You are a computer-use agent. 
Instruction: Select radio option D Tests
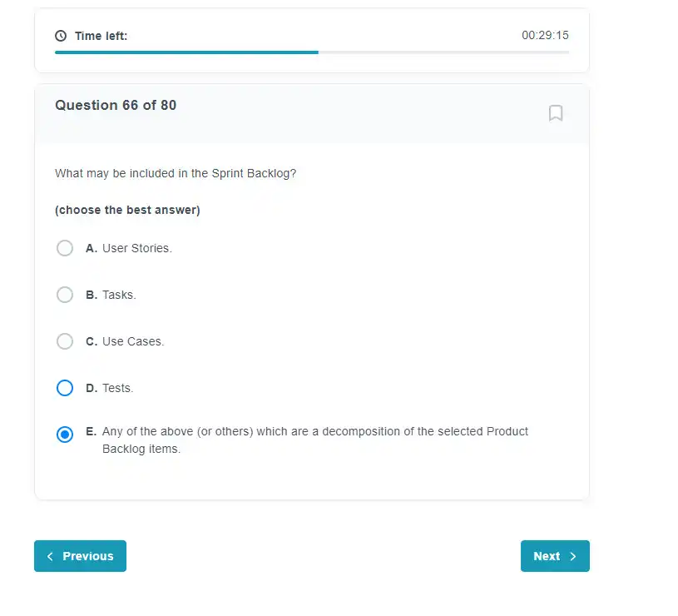[x=65, y=388]
